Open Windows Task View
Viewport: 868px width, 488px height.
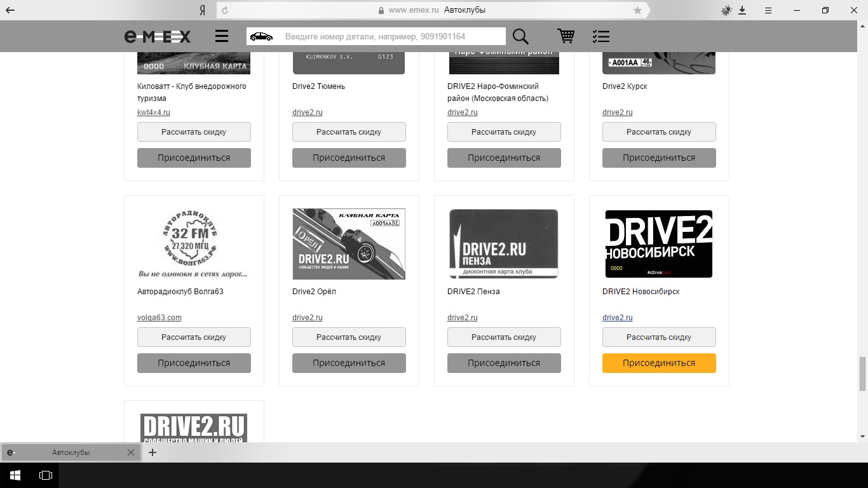(46, 475)
